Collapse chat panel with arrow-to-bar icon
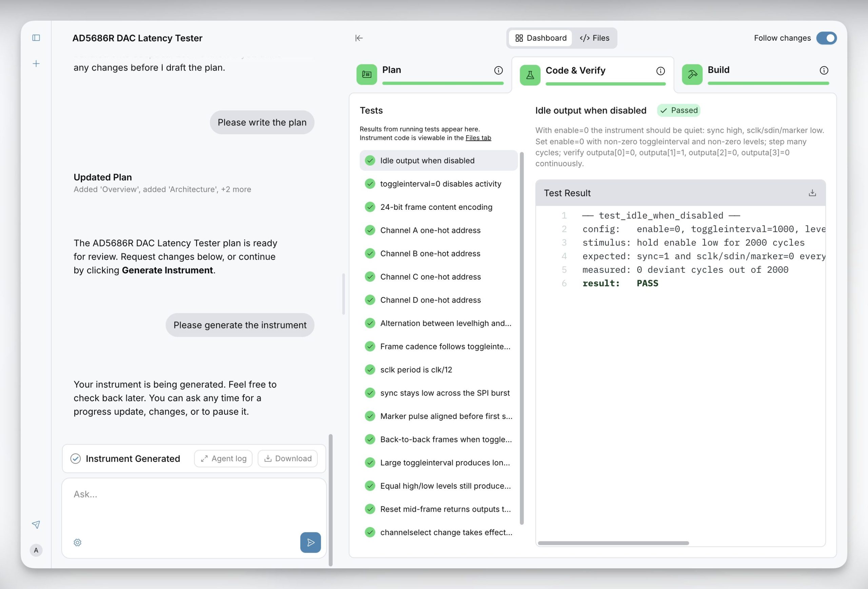Screen dimensions: 868x589 click(358, 38)
